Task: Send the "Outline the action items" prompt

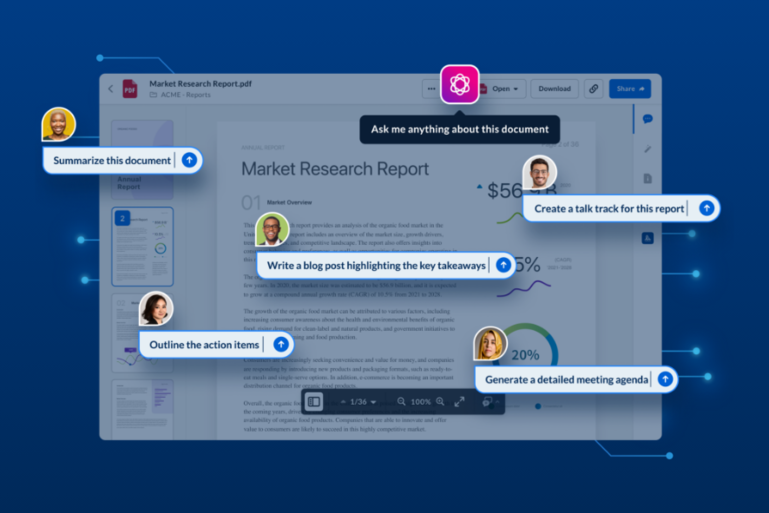Action: coord(281,345)
